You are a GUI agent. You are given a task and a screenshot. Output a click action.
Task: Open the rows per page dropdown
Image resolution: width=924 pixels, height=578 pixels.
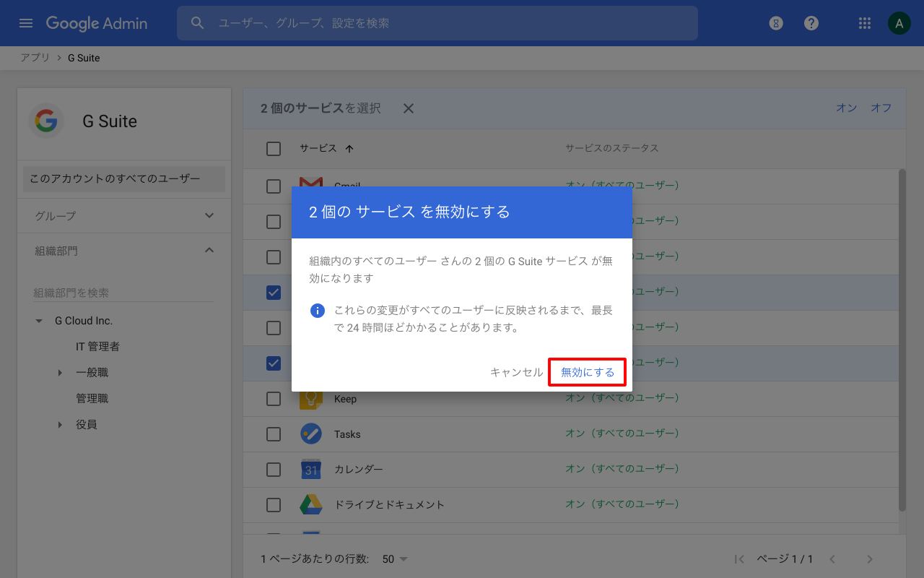coord(395,559)
